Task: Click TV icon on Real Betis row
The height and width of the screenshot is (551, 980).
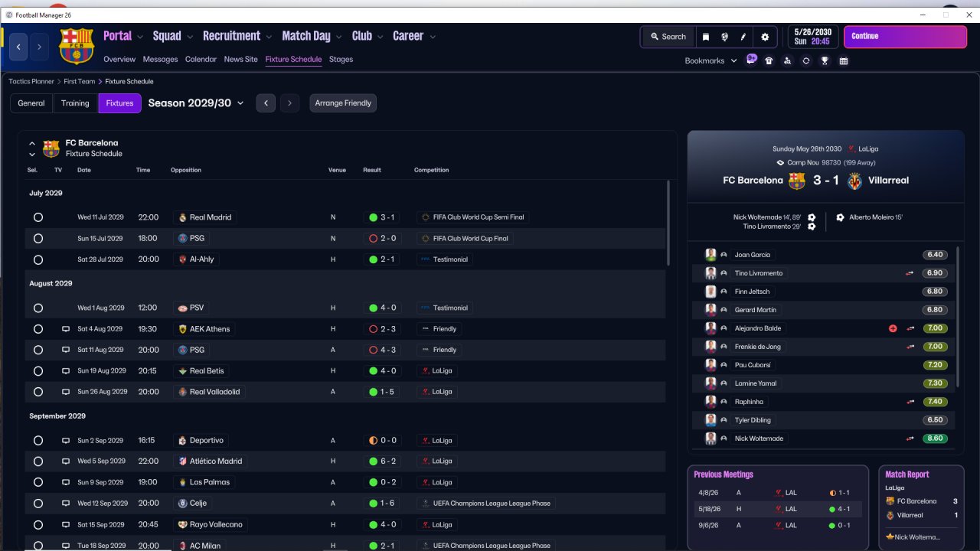Action: (66, 371)
